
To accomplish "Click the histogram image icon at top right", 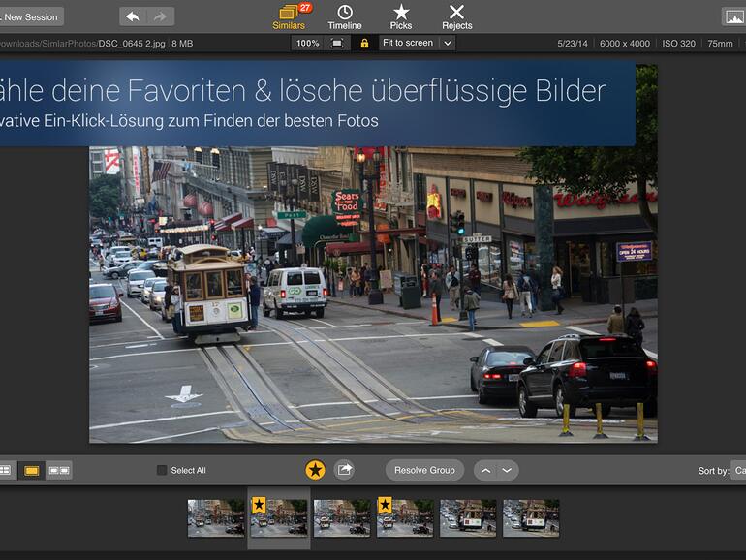I will tap(734, 17).
